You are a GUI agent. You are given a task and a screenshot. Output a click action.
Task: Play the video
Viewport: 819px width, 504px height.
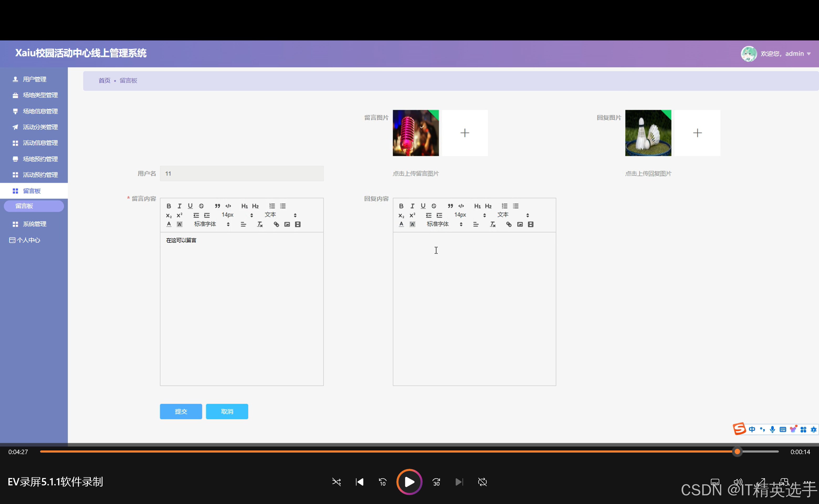409,482
